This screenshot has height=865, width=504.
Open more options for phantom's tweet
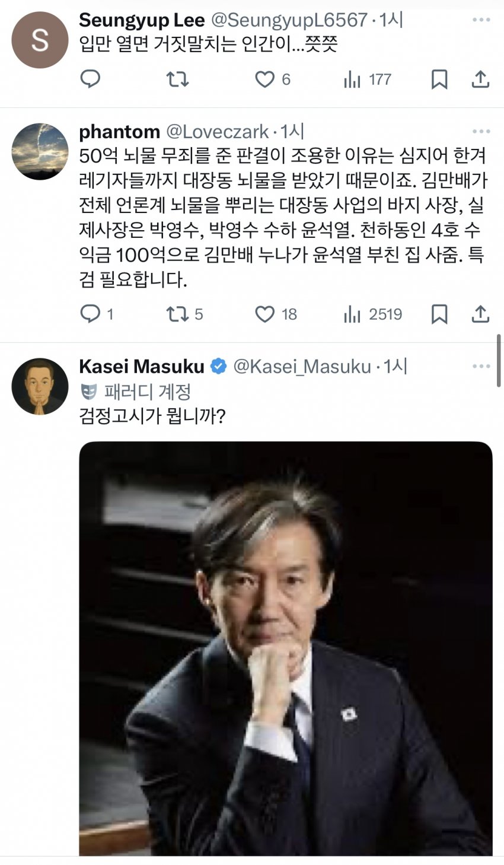(x=481, y=131)
